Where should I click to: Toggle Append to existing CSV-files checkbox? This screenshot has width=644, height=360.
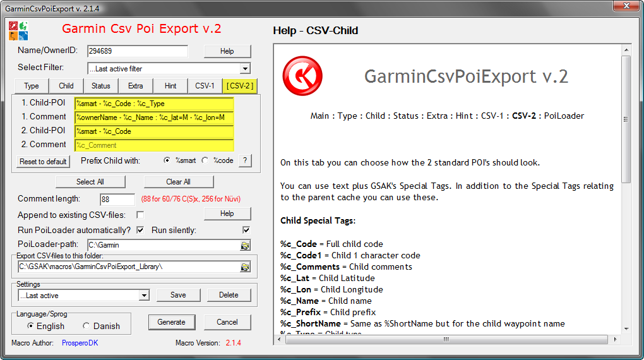[x=140, y=215]
